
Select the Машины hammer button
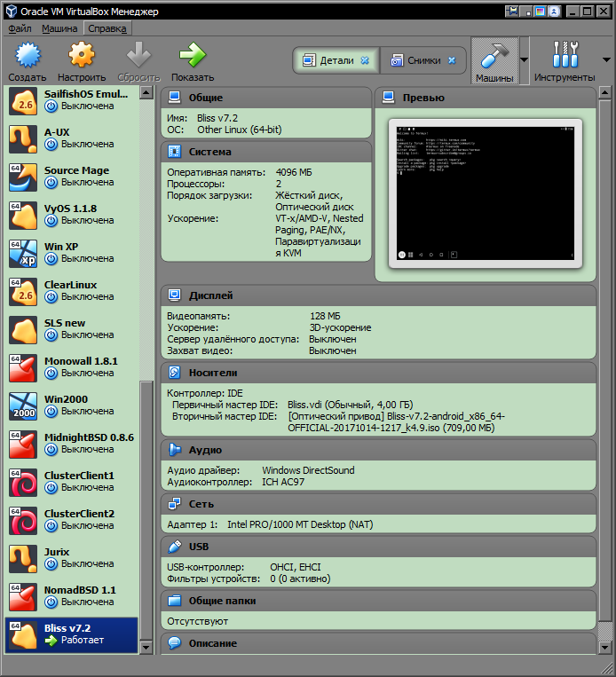[494, 60]
